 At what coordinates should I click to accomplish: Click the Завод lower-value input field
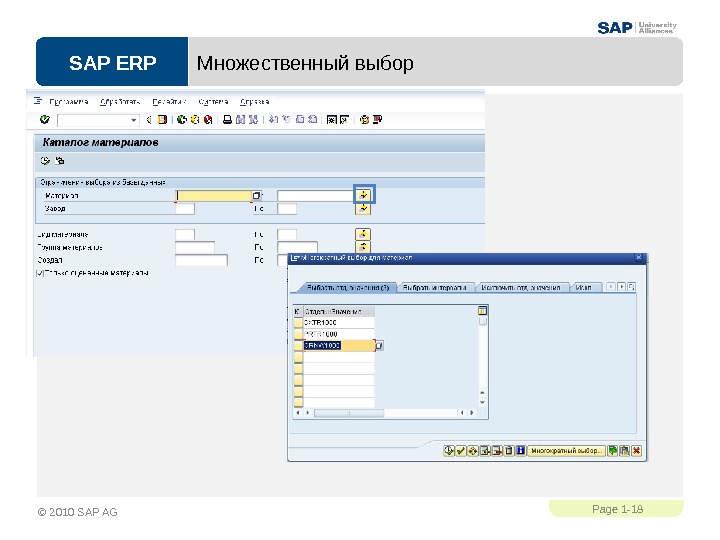click(x=185, y=209)
